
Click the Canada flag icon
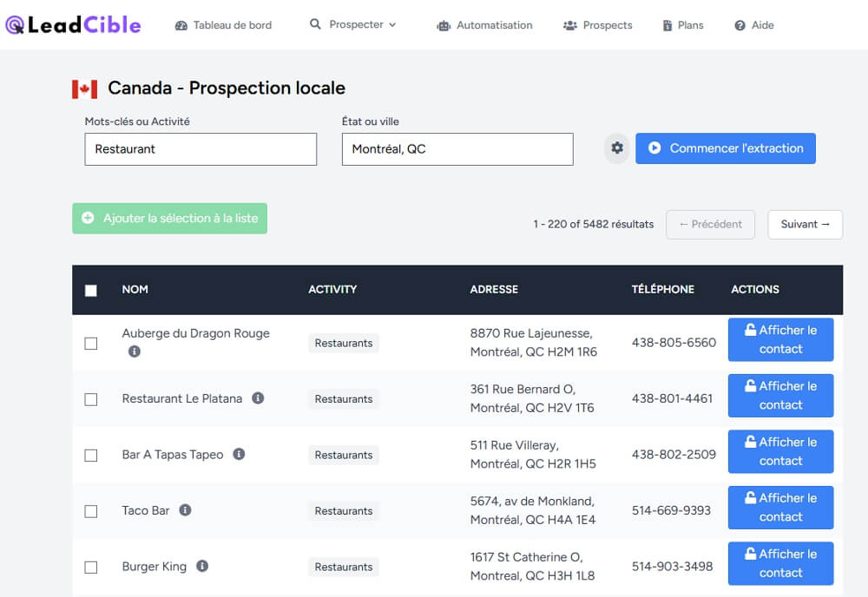84,89
